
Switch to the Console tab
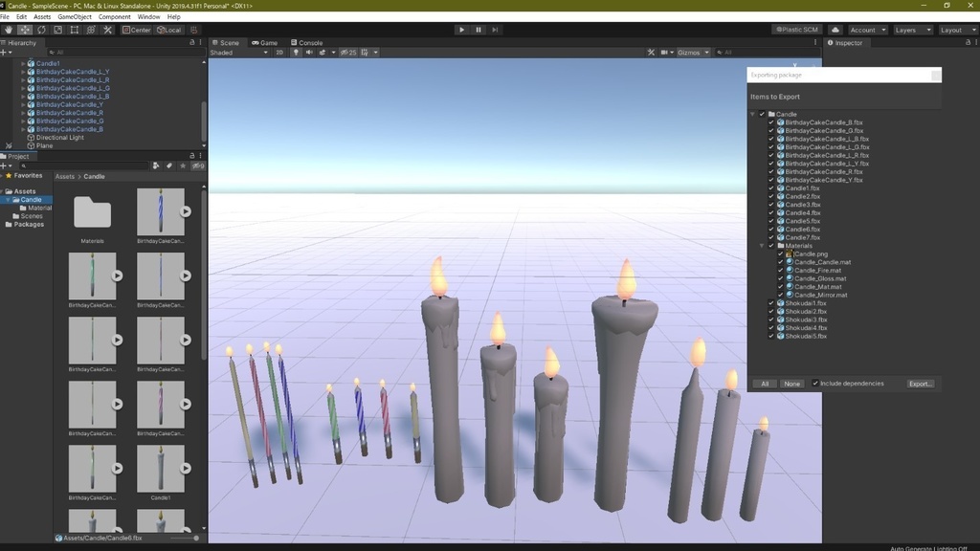coord(307,42)
